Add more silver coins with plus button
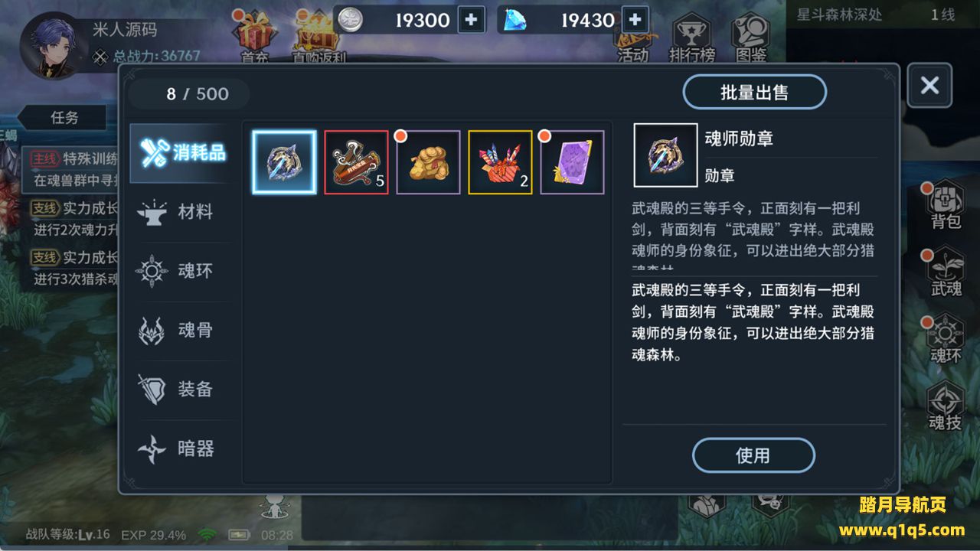This screenshot has width=980, height=551. pos(471,20)
